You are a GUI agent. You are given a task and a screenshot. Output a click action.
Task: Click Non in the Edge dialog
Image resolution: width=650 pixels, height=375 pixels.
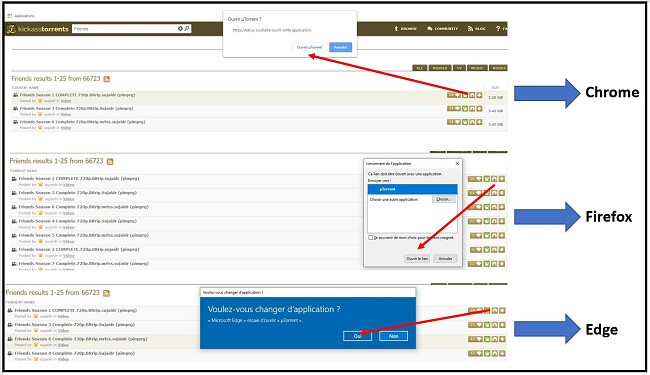393,336
